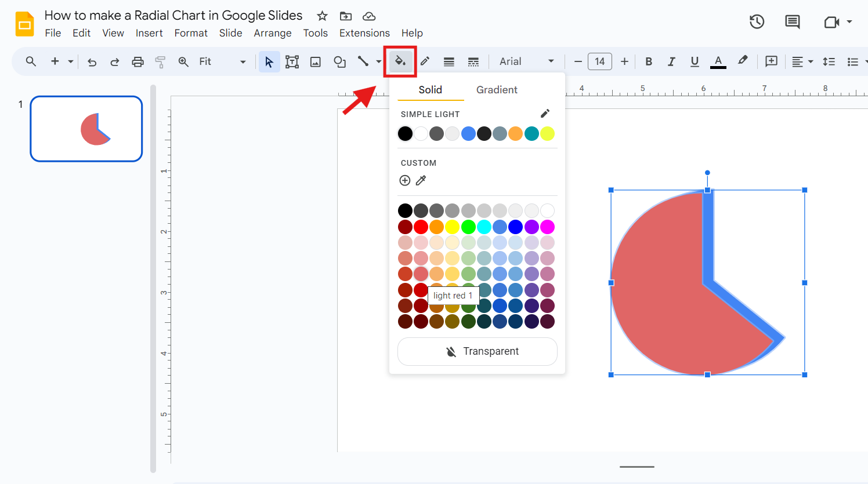The height and width of the screenshot is (484, 868).
Task: Click the bulleted list icon
Action: click(x=852, y=61)
